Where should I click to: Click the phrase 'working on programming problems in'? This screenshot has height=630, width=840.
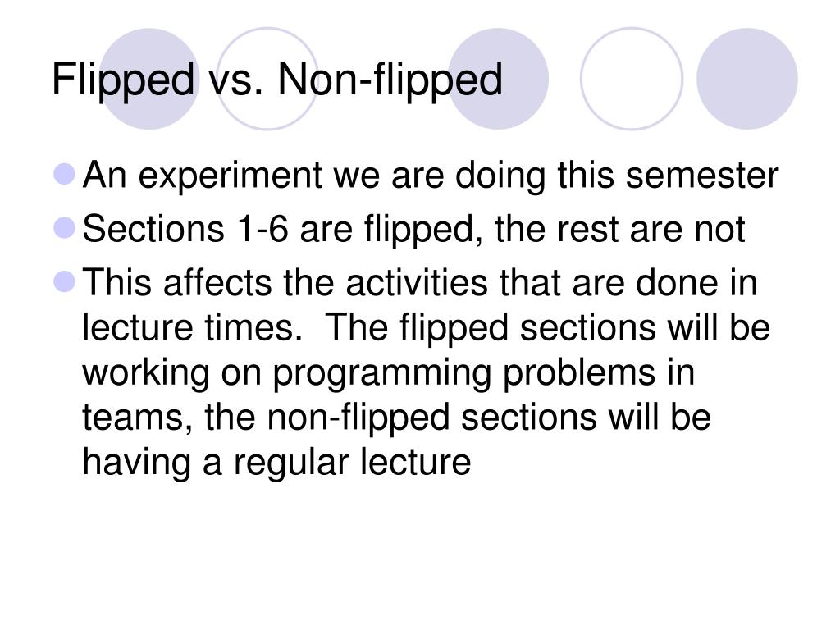pyautogui.click(x=388, y=373)
